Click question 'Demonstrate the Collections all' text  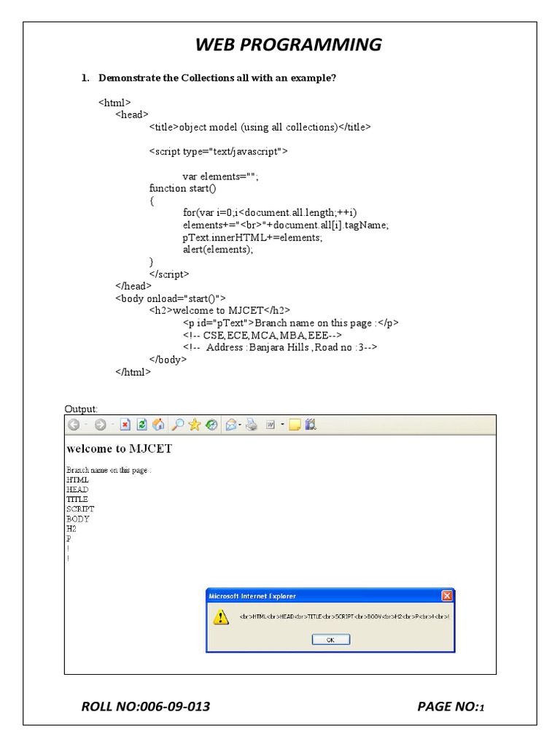(217, 78)
